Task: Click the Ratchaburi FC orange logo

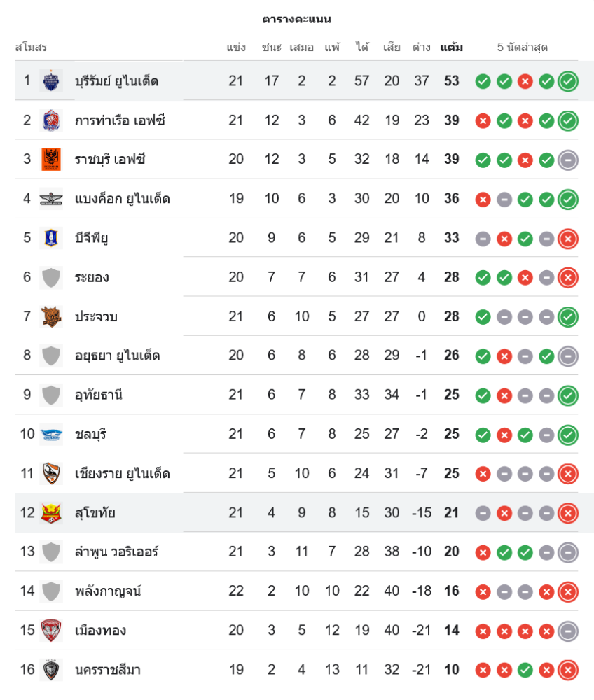Action: (x=51, y=160)
